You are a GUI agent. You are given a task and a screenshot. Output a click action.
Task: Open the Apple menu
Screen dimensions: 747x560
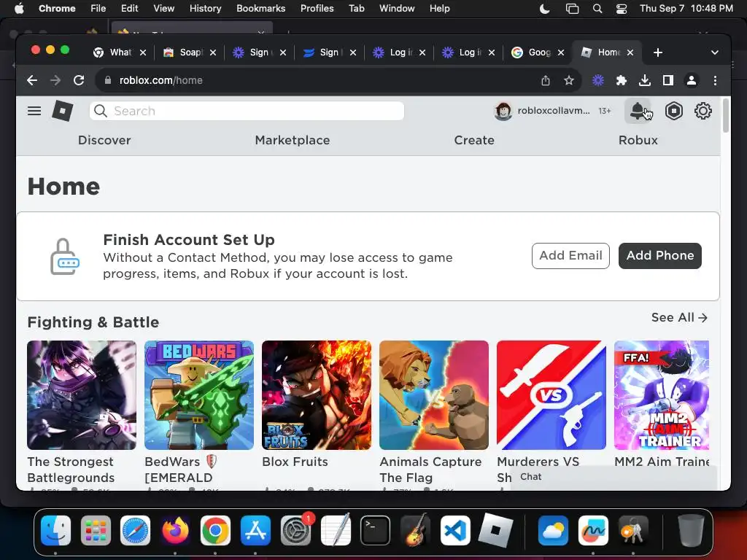pyautogui.click(x=19, y=9)
